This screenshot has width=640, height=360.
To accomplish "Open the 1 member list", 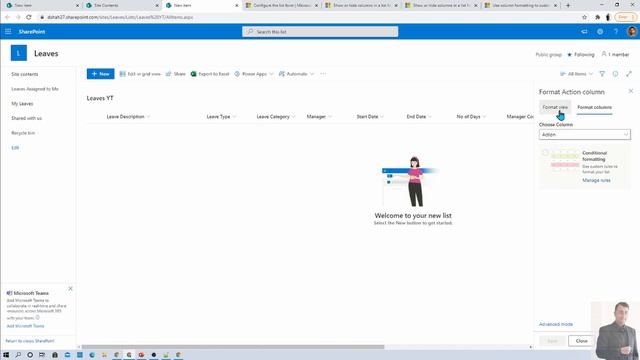I will coord(616,54).
